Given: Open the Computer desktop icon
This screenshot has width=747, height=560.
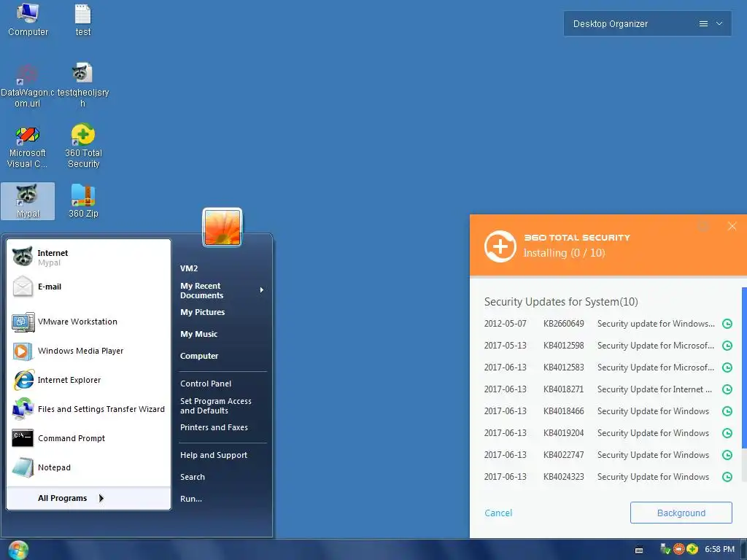Looking at the screenshot, I should [28, 20].
